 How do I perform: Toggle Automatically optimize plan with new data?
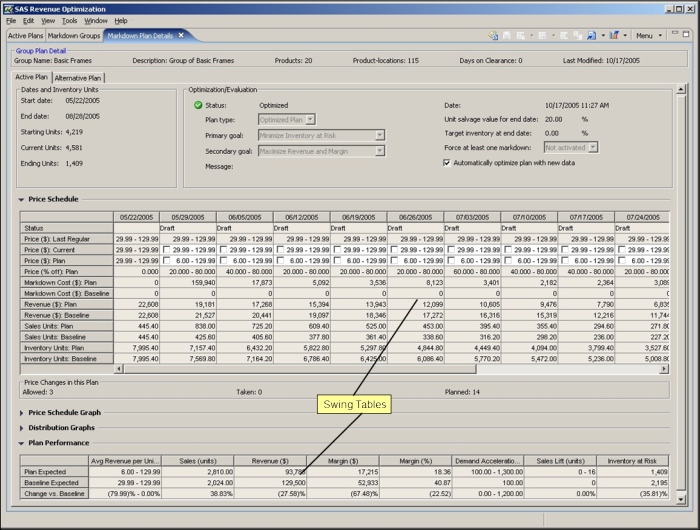click(x=447, y=163)
